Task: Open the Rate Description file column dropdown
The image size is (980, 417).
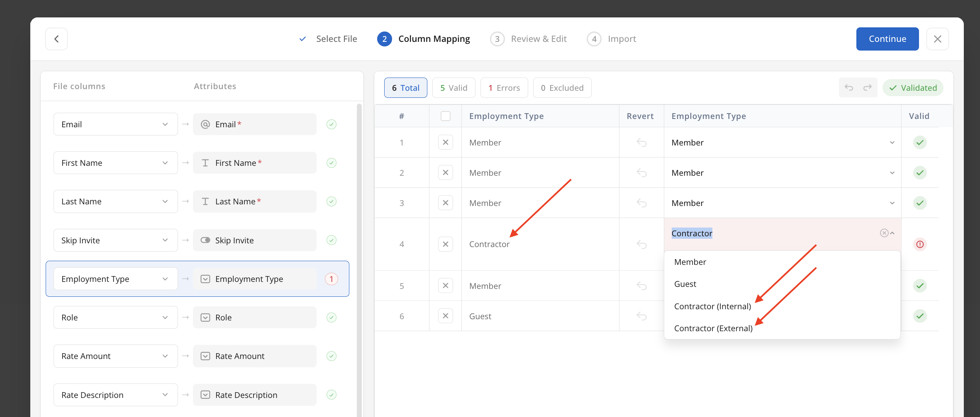Action: (x=116, y=395)
